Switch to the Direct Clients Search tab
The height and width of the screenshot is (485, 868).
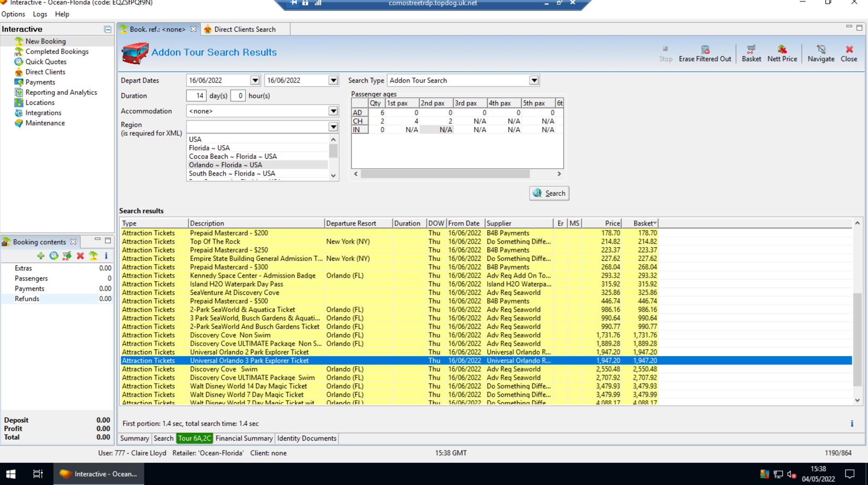coord(245,29)
